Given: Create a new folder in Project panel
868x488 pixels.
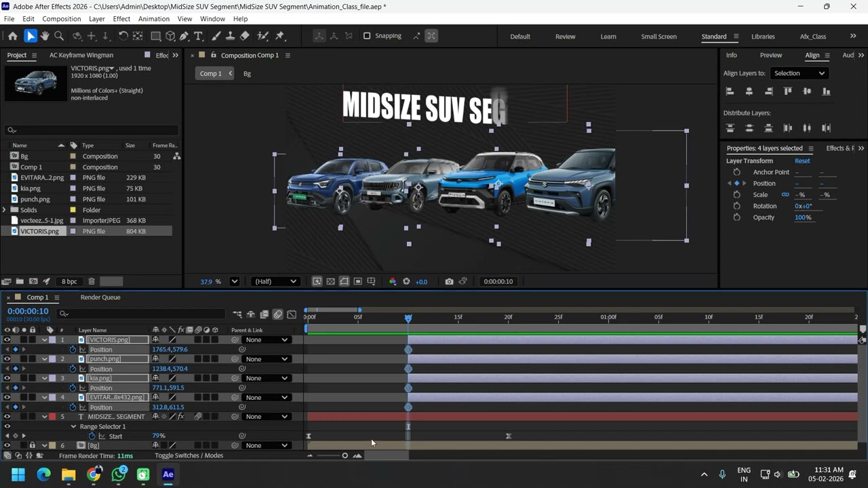Looking at the screenshot, I should click(x=20, y=281).
